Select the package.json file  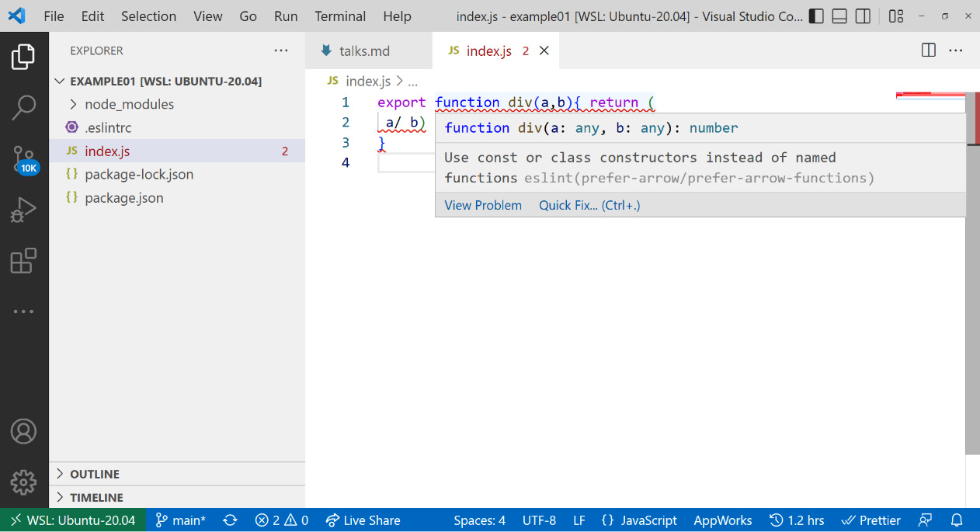pyautogui.click(x=123, y=197)
